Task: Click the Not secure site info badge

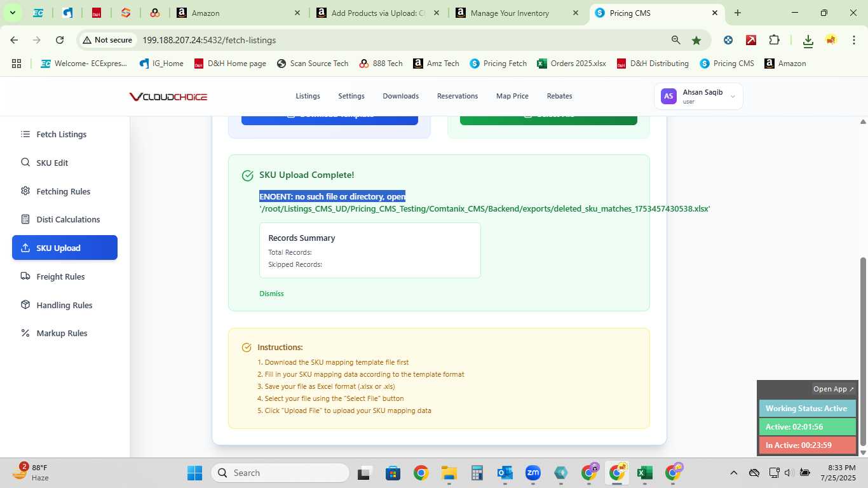Action: (x=107, y=40)
